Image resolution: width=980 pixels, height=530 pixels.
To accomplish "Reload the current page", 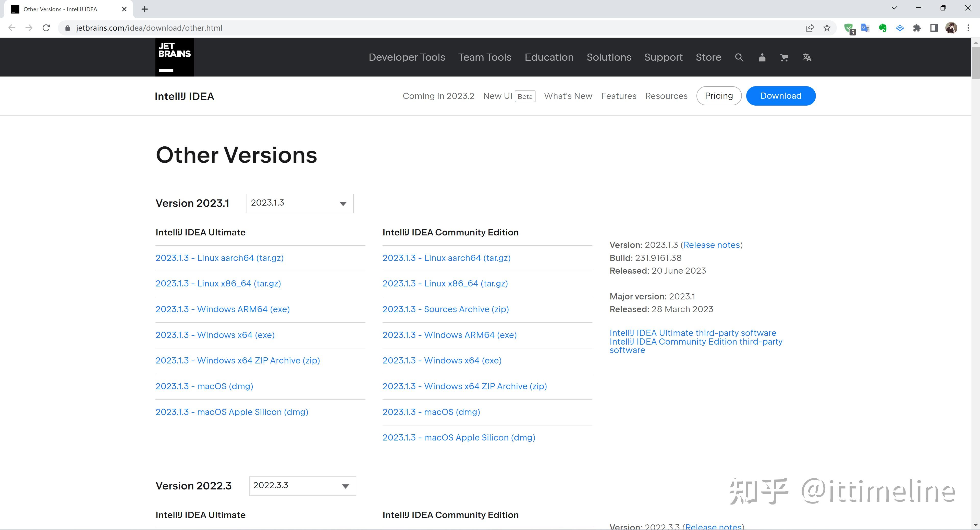I will (46, 27).
